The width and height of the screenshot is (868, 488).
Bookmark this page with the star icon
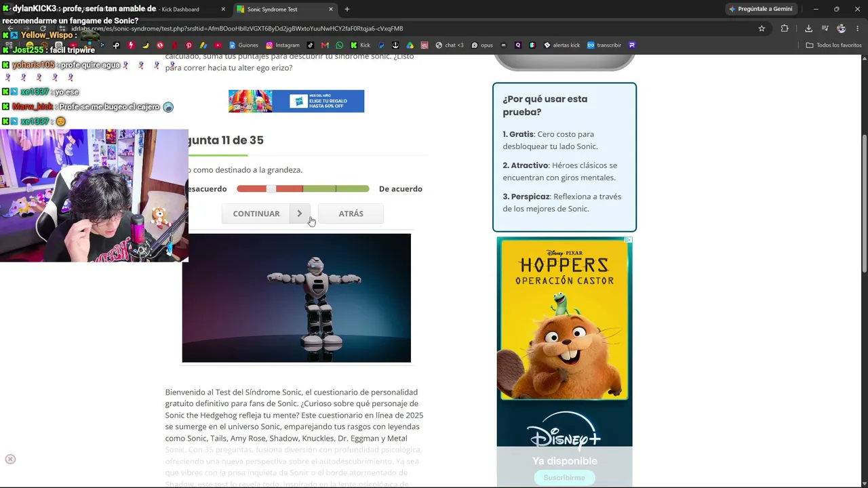(x=762, y=28)
